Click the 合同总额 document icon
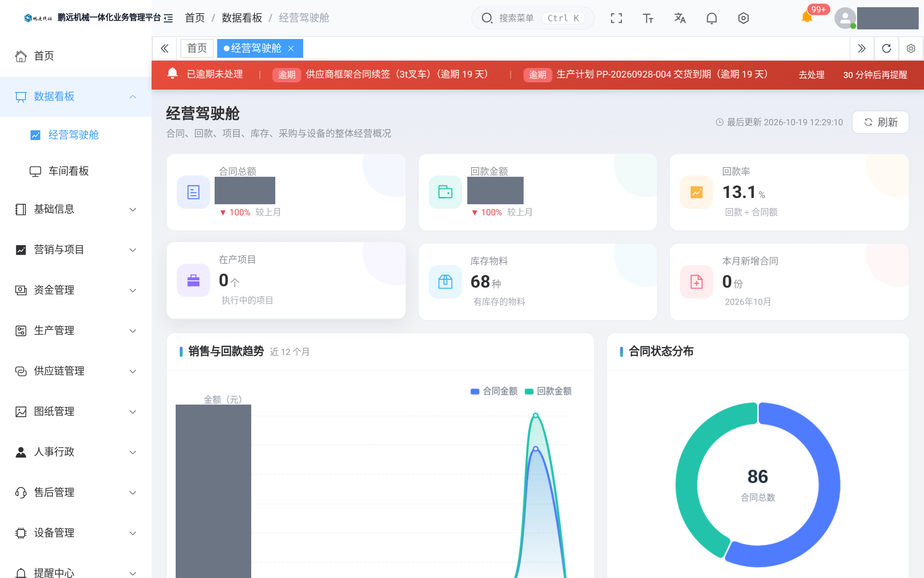This screenshot has height=578, width=924. [193, 192]
